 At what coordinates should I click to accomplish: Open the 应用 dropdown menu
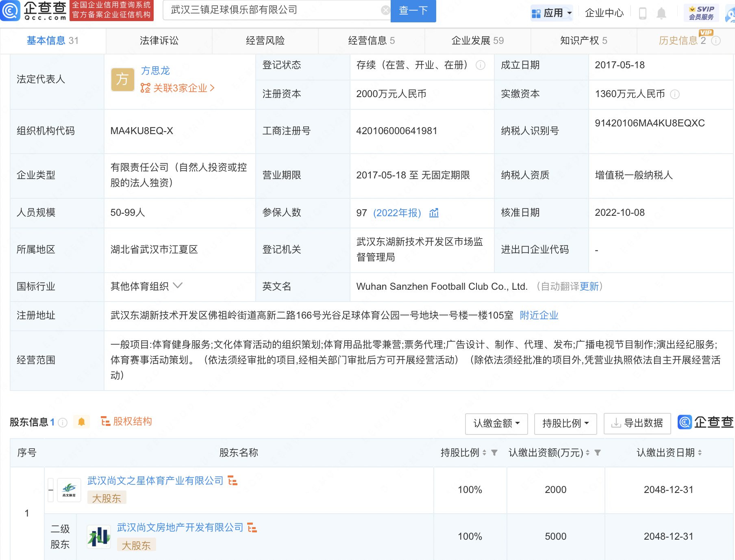(x=552, y=13)
